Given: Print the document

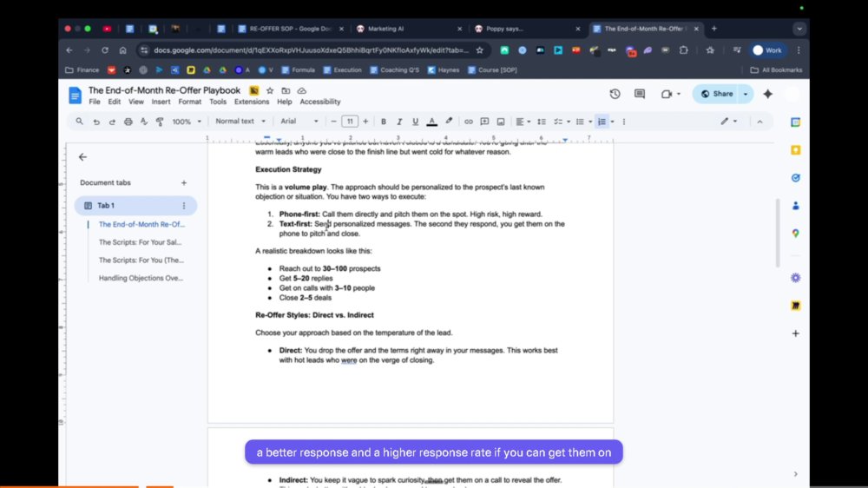Looking at the screenshot, I should (x=128, y=122).
